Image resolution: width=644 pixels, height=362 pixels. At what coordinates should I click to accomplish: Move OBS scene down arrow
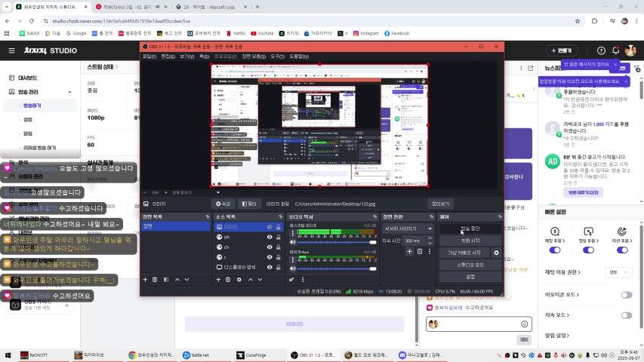[x=187, y=280]
